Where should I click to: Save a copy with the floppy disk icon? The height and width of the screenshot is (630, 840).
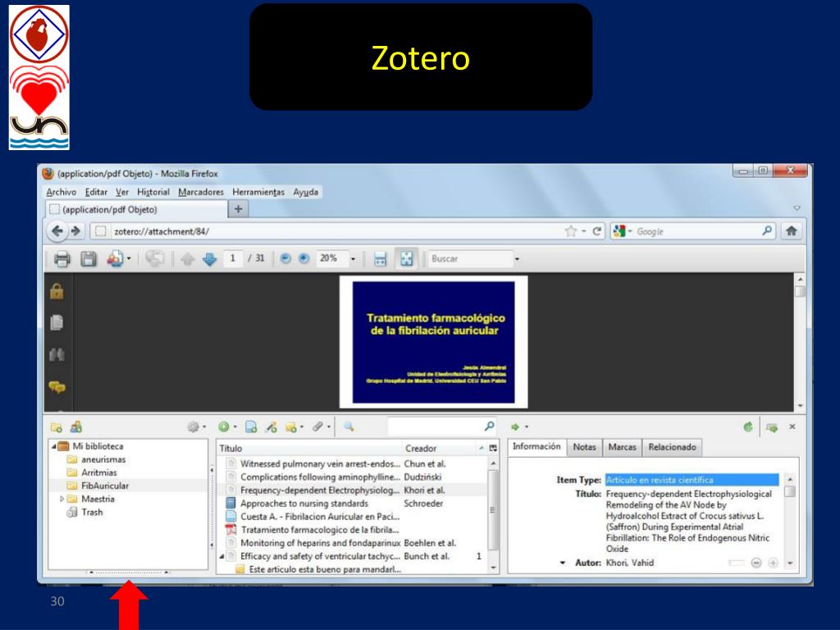tap(89, 259)
